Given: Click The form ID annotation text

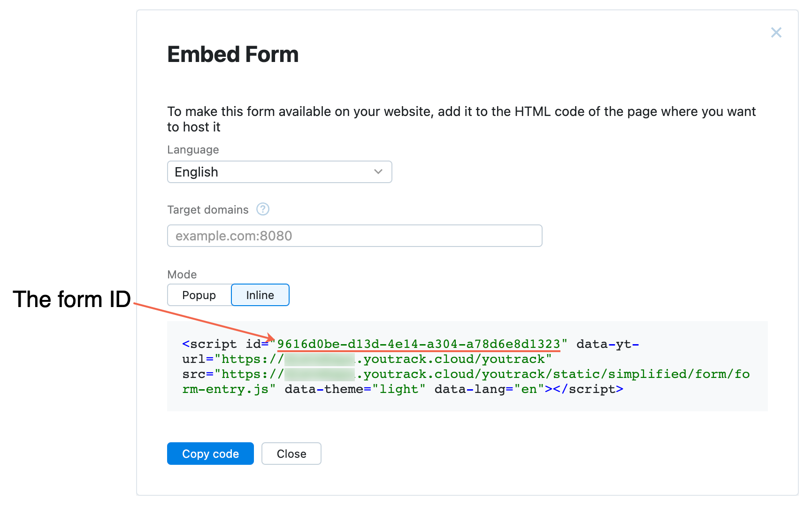Looking at the screenshot, I should [72, 300].
